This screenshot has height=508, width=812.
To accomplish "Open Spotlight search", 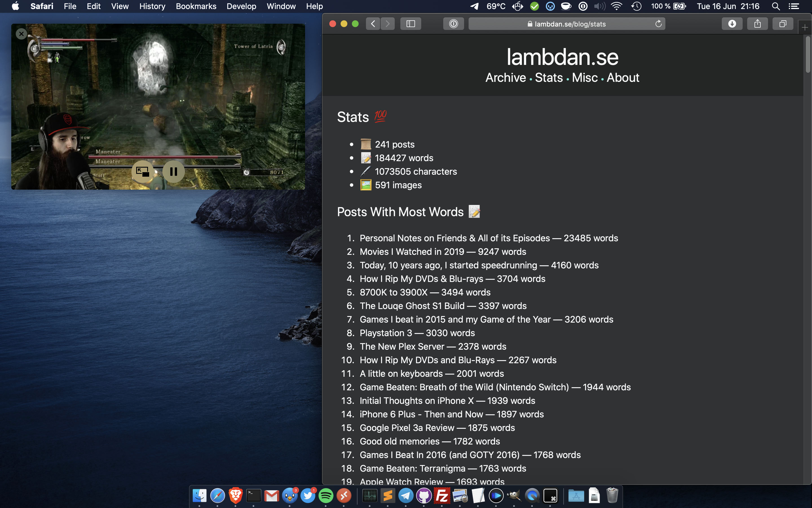I will click(775, 6).
